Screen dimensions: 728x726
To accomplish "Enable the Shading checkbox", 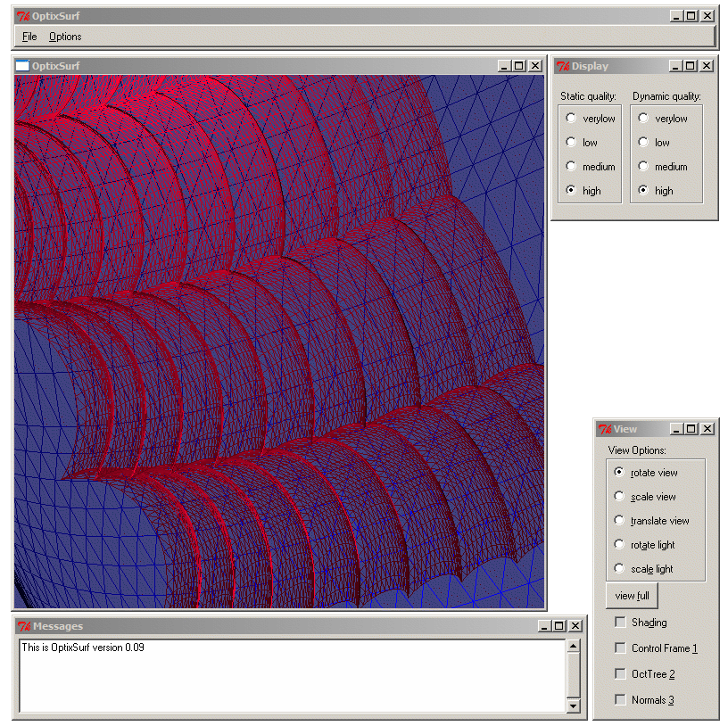I will (620, 623).
